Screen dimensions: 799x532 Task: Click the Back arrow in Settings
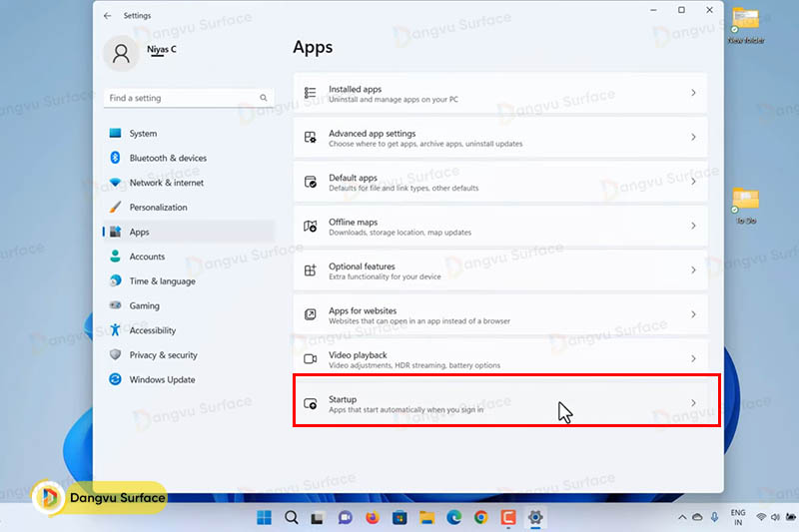[108, 16]
